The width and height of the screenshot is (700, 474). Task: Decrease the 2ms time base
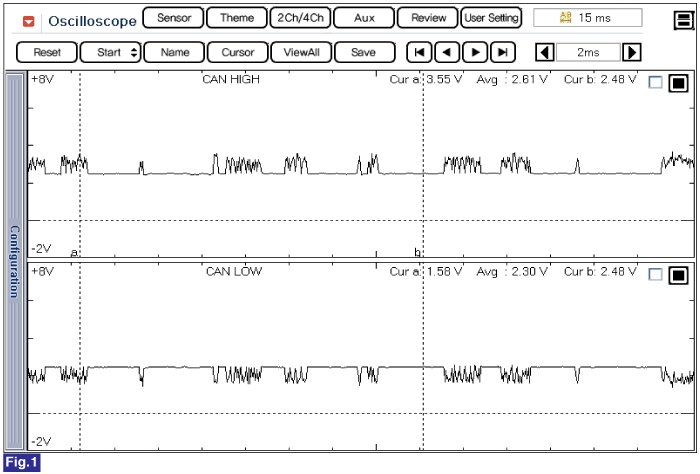click(x=545, y=52)
